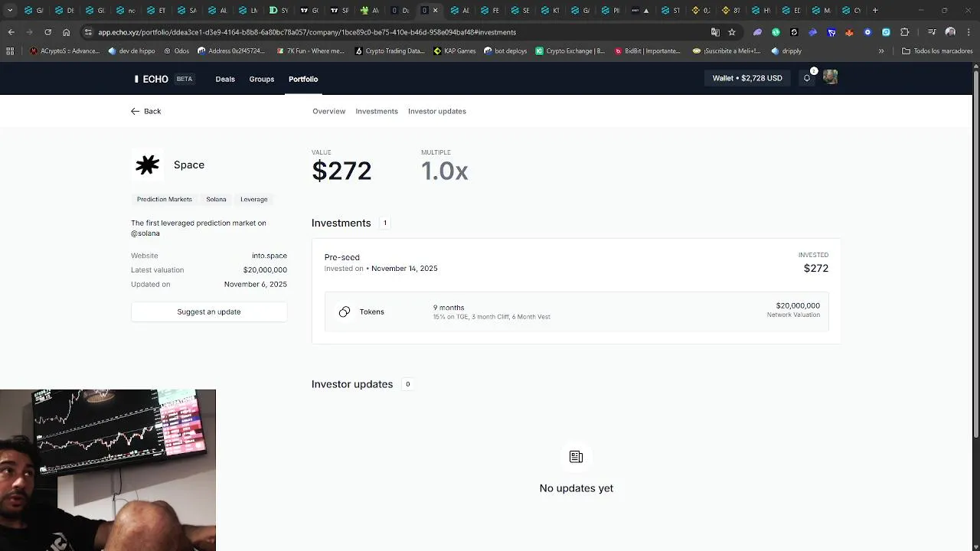
Task: Click the $20,000,000 Network Valuation
Action: [x=798, y=305]
